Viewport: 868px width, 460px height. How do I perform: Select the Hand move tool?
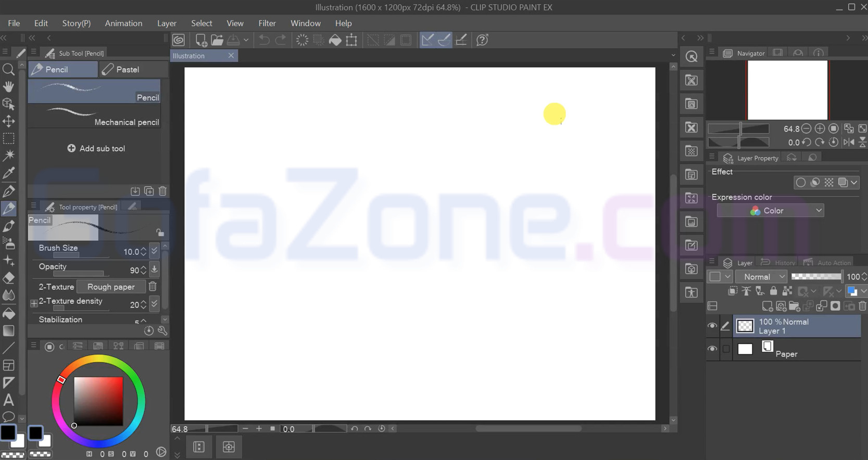[x=8, y=86]
